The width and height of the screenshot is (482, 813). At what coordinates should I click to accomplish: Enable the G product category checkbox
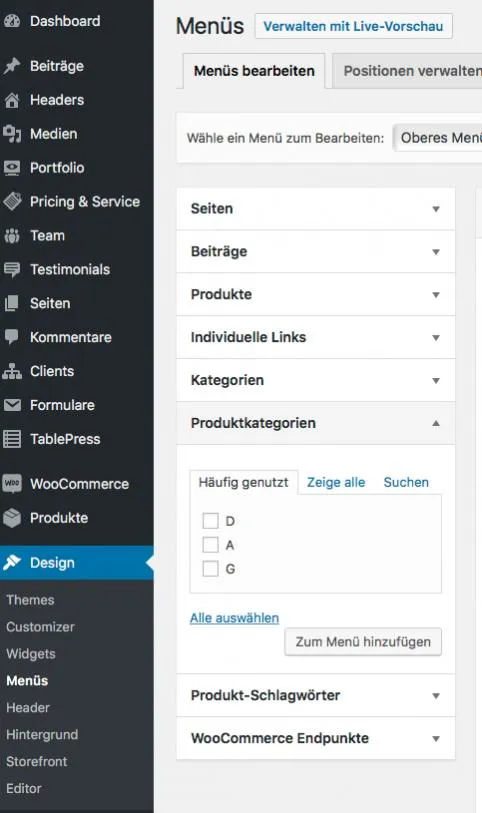pos(210,568)
